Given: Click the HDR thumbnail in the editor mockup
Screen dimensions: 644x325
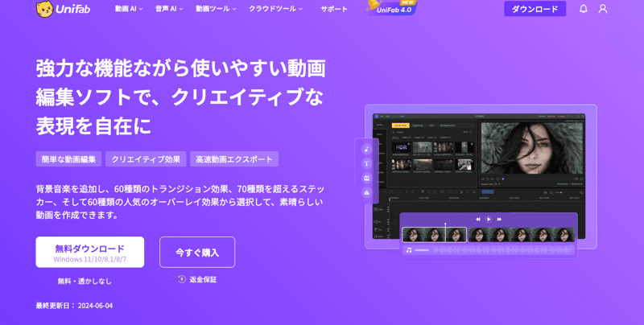Looking at the screenshot, I should click(x=401, y=147).
